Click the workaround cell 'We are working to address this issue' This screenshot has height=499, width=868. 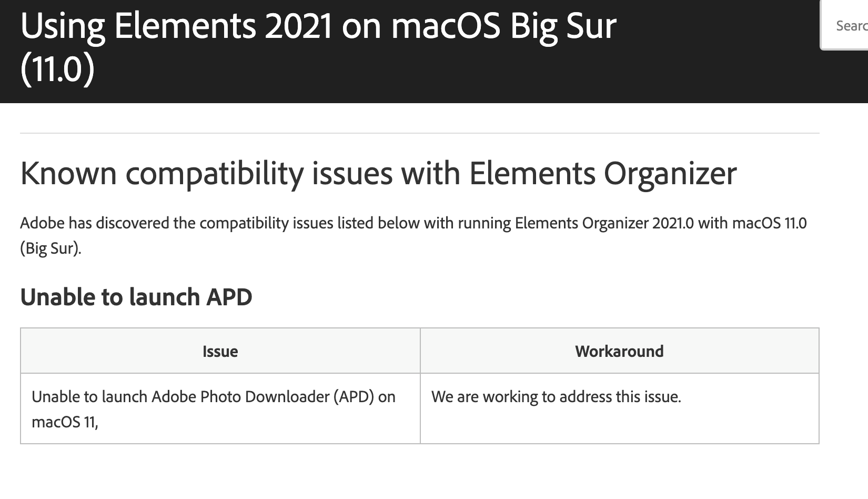click(x=556, y=397)
